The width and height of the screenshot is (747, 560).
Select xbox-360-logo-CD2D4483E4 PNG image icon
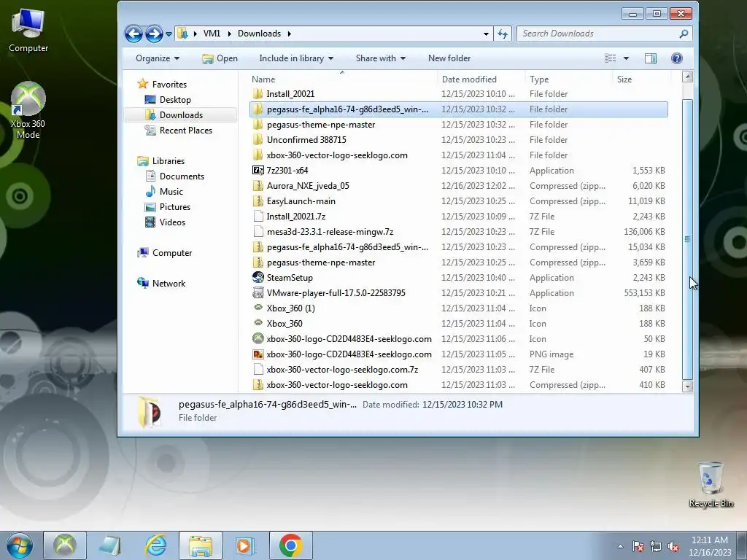pos(258,354)
